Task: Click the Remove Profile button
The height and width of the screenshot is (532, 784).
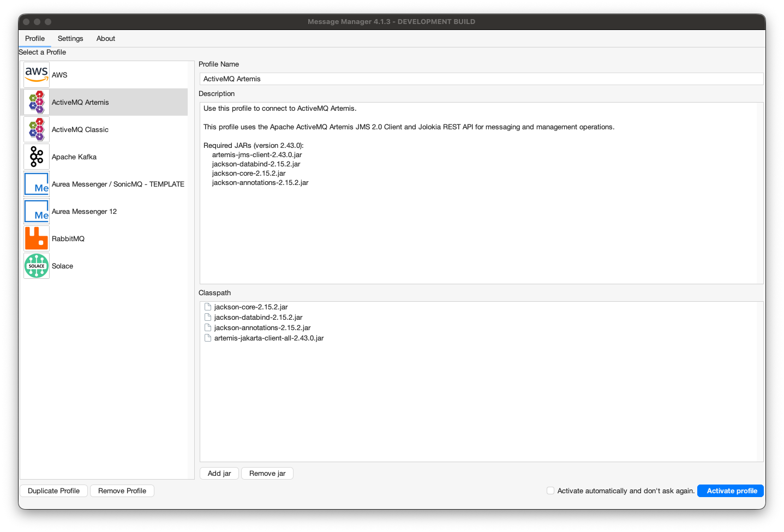Action: 122,491
